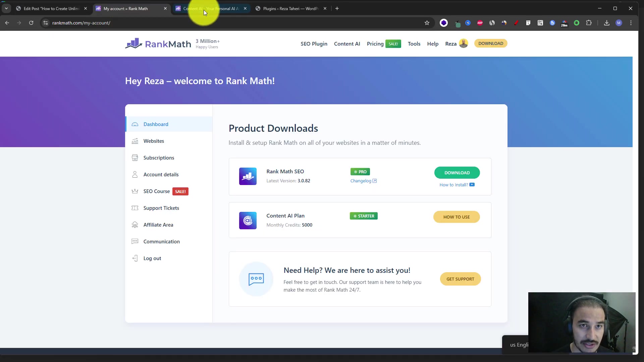Click the GET SUPPORT button
This screenshot has width=644, height=362.
460,279
